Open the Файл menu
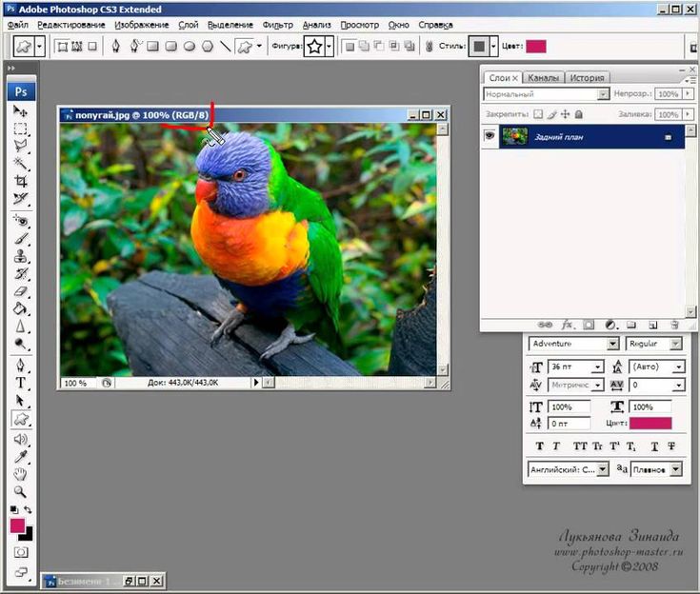The image size is (700, 594). (18, 25)
